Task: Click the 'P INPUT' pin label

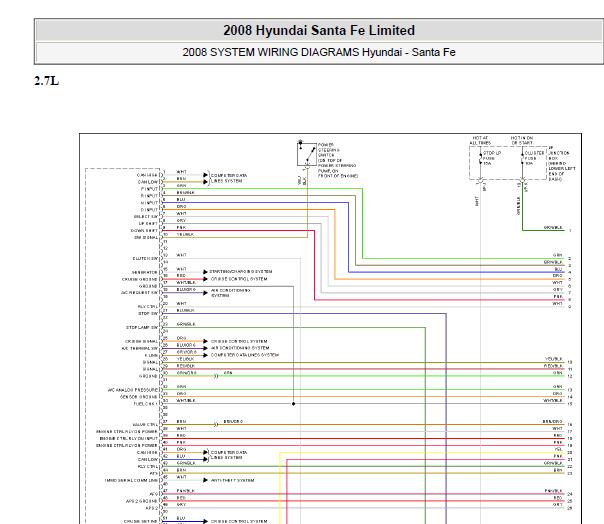Action: click(x=149, y=189)
